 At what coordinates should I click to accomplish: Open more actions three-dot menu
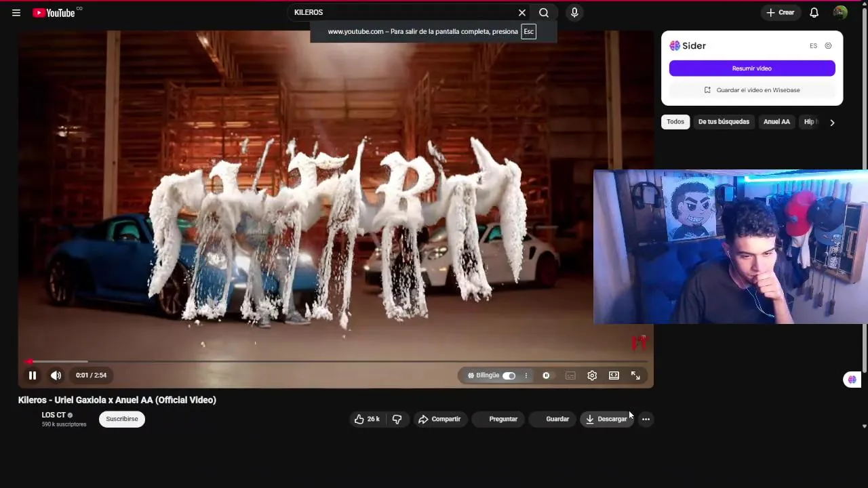click(x=646, y=419)
